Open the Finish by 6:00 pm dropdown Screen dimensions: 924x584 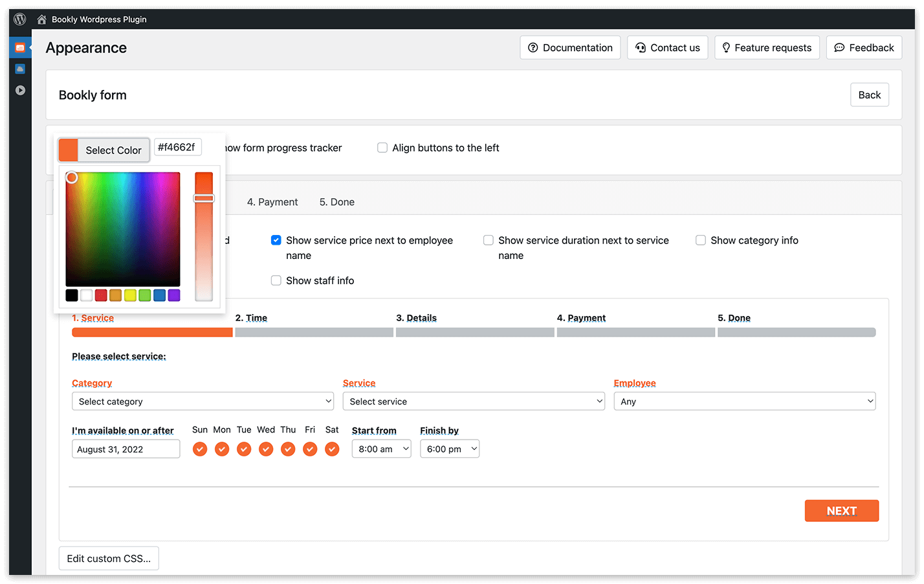click(450, 449)
